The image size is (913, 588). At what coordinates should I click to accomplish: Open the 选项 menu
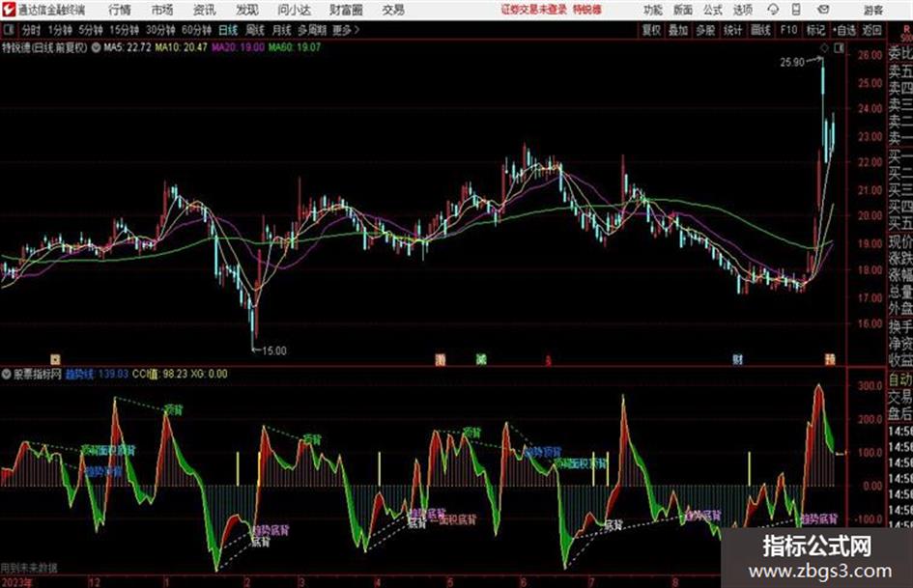(x=743, y=10)
